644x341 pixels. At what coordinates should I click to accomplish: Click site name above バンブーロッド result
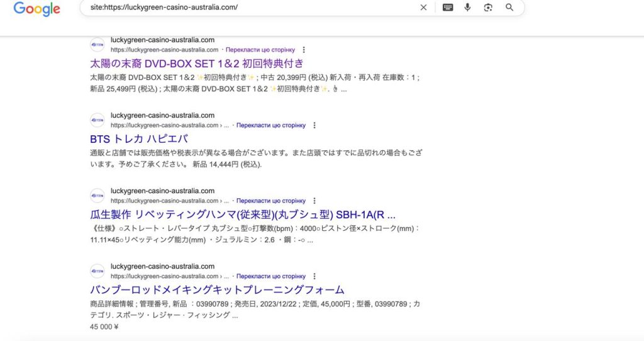(x=163, y=267)
